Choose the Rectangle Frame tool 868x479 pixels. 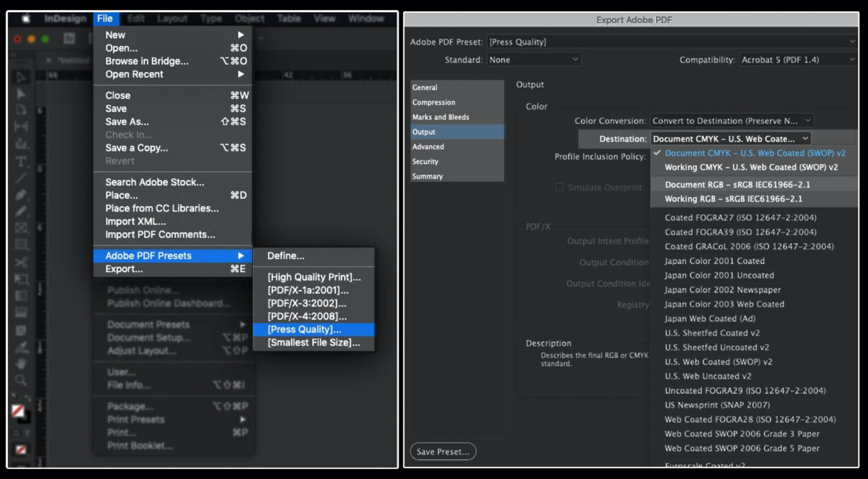click(x=21, y=228)
